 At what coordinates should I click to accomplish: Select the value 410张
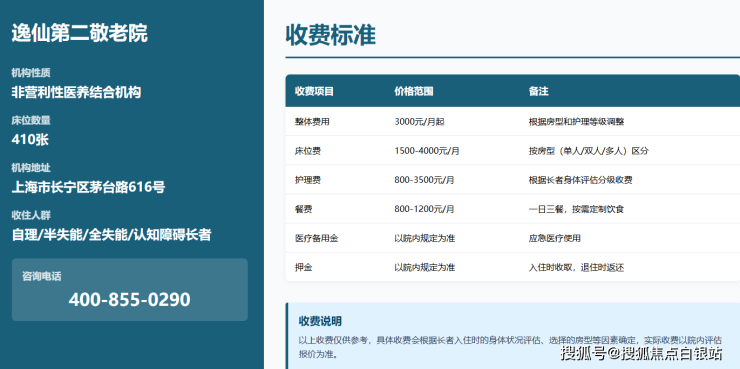pos(30,140)
